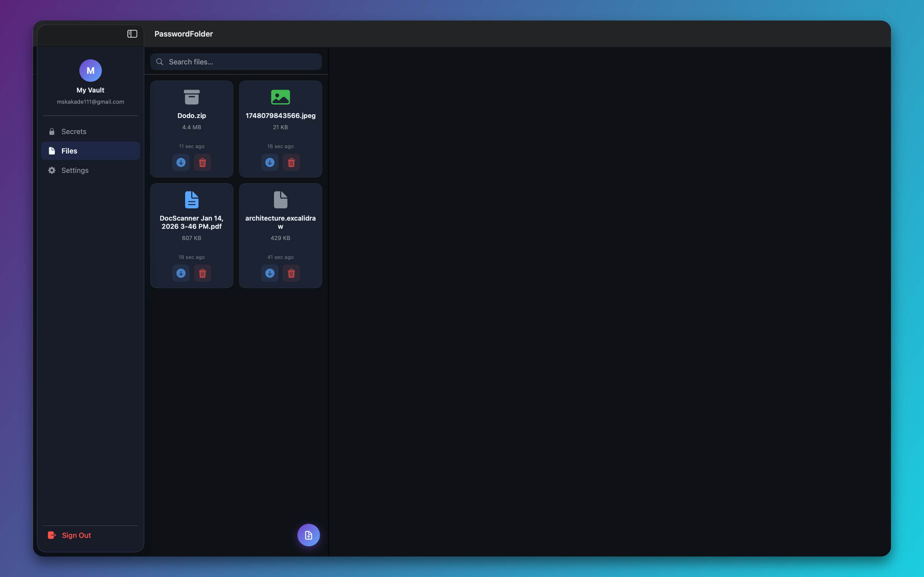Click the Sign Out logout icon
This screenshot has width=924, height=577.
(52, 535)
